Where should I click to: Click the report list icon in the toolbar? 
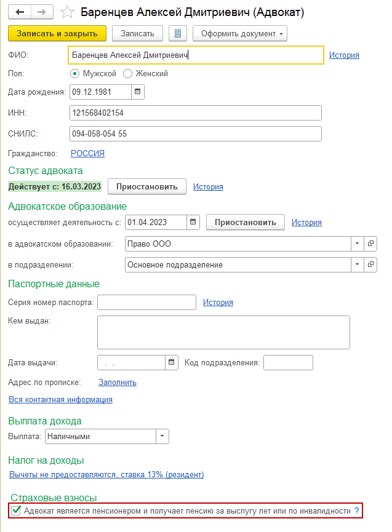click(178, 33)
